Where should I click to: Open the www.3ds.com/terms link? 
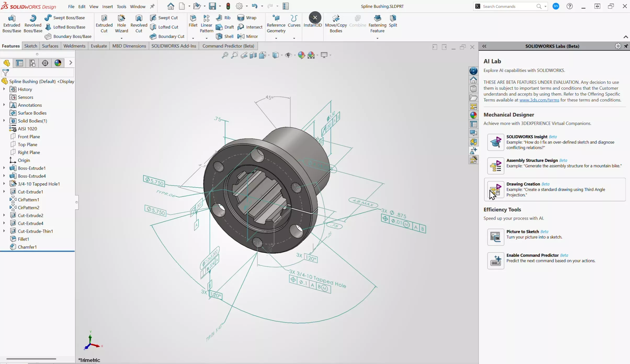click(x=540, y=100)
